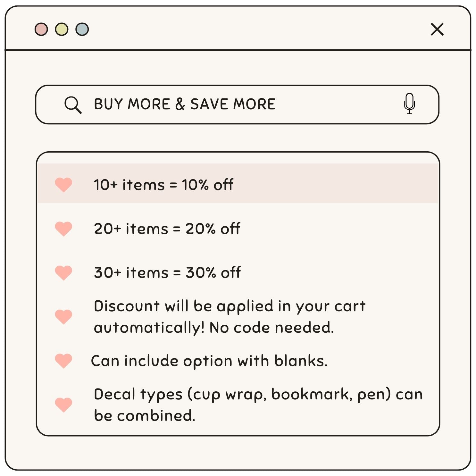Click the heart beside decal types text
This screenshot has height=476, width=476.
click(63, 405)
